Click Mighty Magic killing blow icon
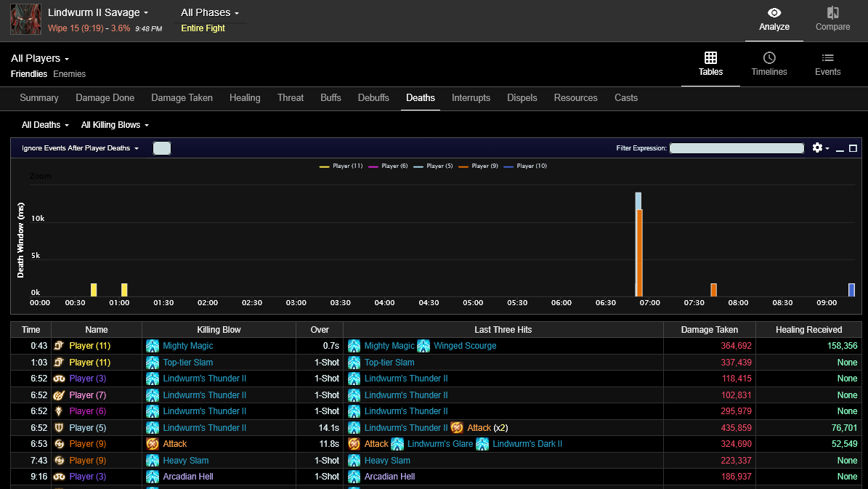The width and height of the screenshot is (868, 489). point(153,346)
